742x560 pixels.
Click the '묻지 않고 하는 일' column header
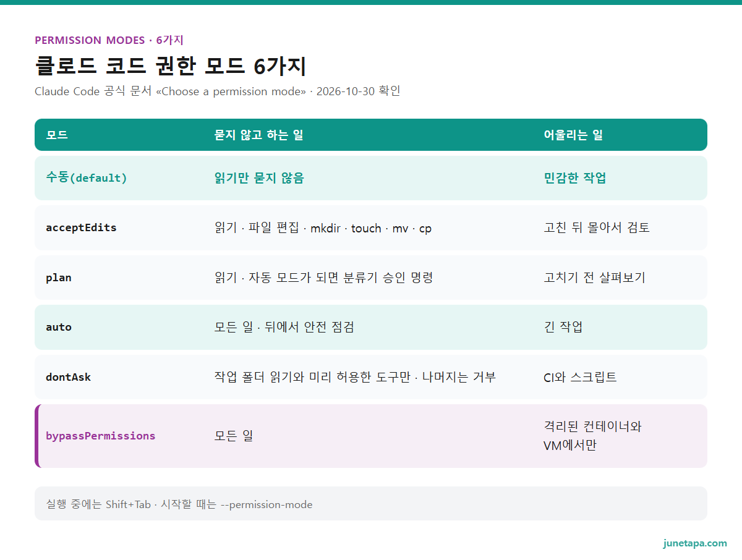tap(258, 135)
